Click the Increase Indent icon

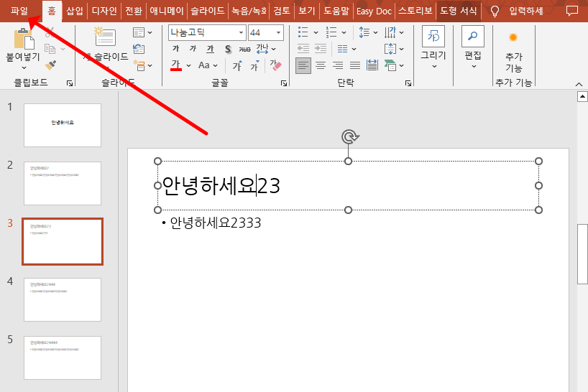pyautogui.click(x=321, y=49)
